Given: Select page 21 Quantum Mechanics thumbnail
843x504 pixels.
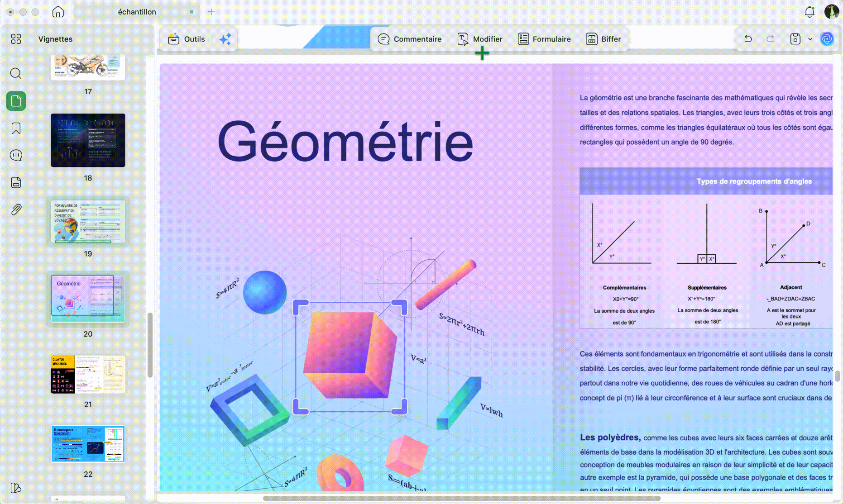Looking at the screenshot, I should 88,374.
